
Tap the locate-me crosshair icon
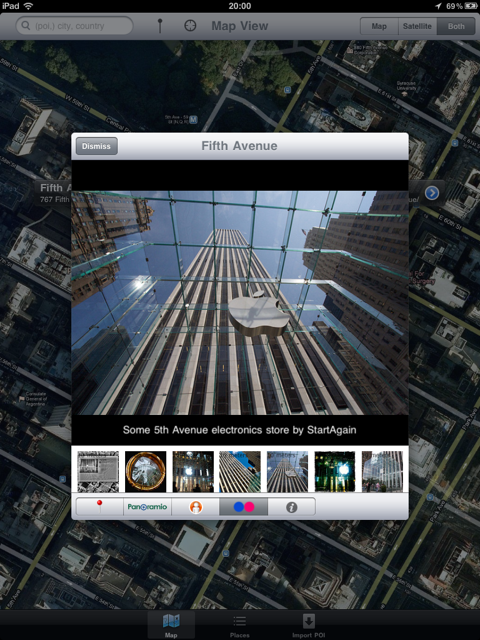190,26
